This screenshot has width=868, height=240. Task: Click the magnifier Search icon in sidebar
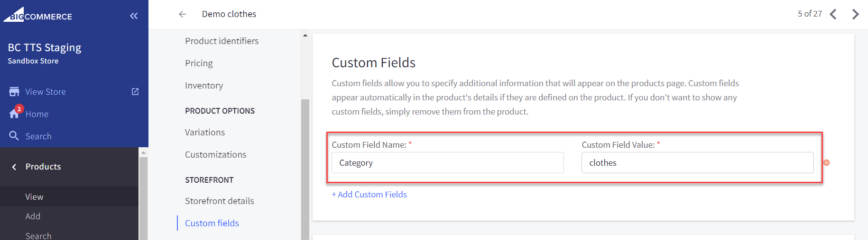click(x=14, y=136)
